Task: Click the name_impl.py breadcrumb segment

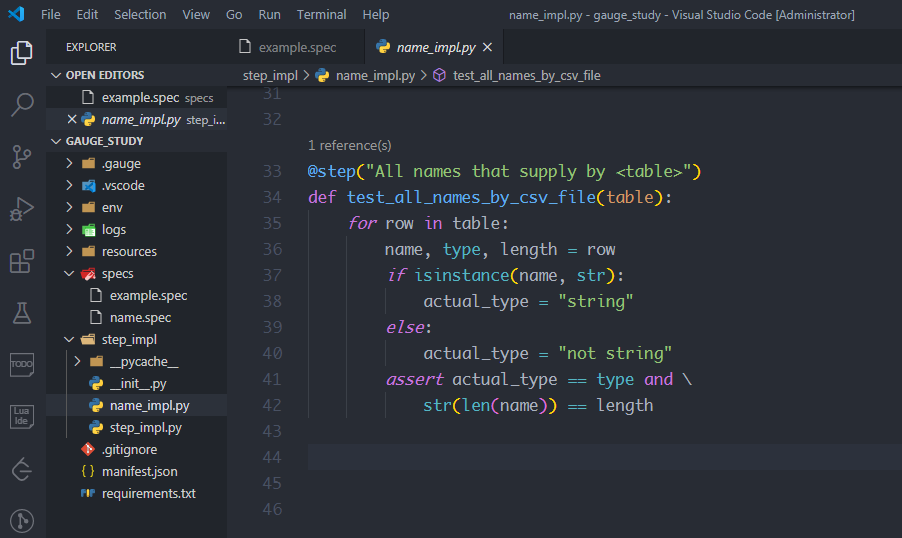Action: click(375, 75)
